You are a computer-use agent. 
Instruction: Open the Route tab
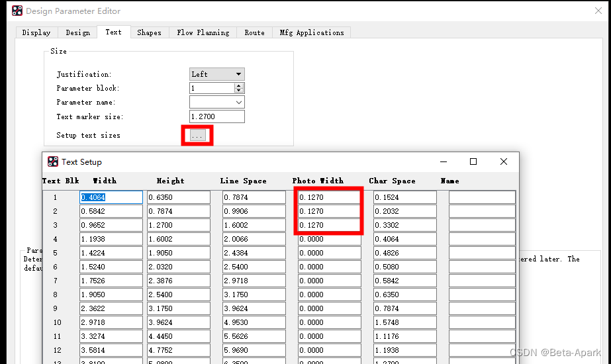tap(254, 32)
